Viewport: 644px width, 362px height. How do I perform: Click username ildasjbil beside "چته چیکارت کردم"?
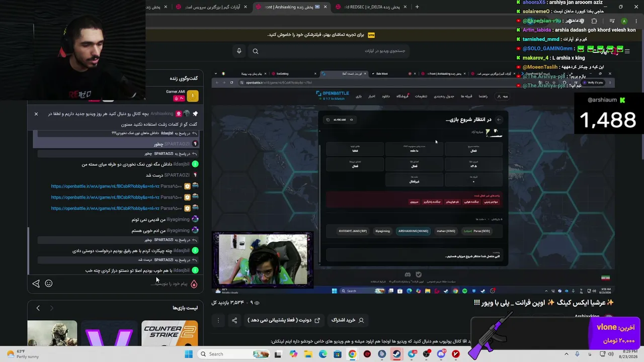pyautogui.click(x=182, y=250)
